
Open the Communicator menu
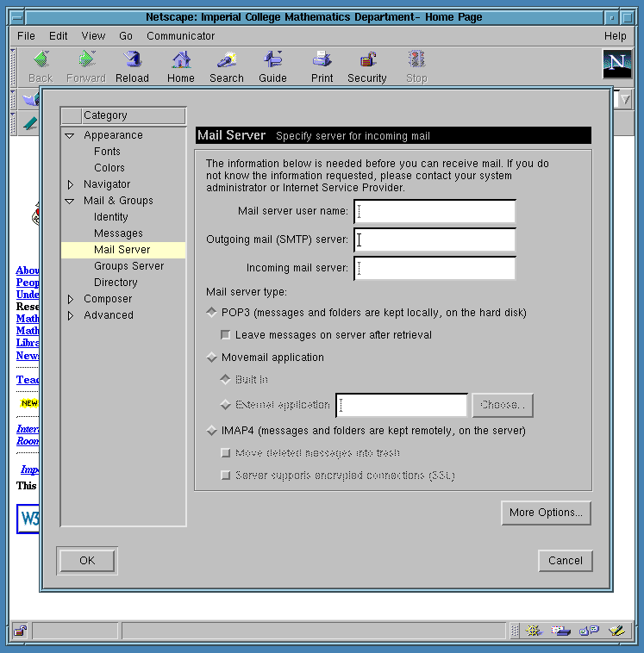[x=180, y=36]
